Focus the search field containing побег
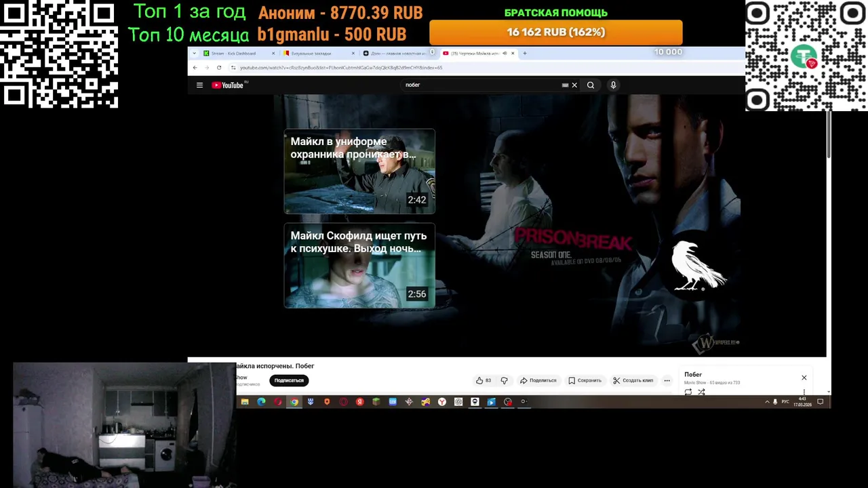 pyautogui.click(x=481, y=85)
